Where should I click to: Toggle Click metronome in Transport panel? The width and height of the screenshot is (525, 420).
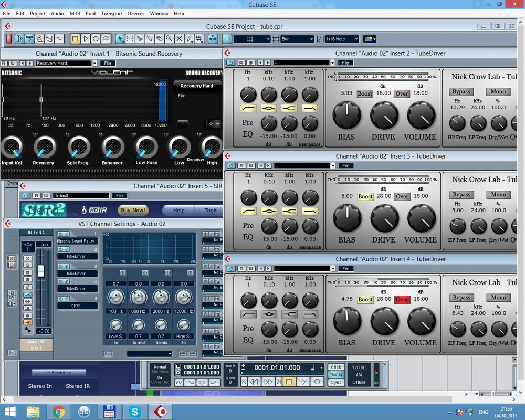[x=336, y=367]
